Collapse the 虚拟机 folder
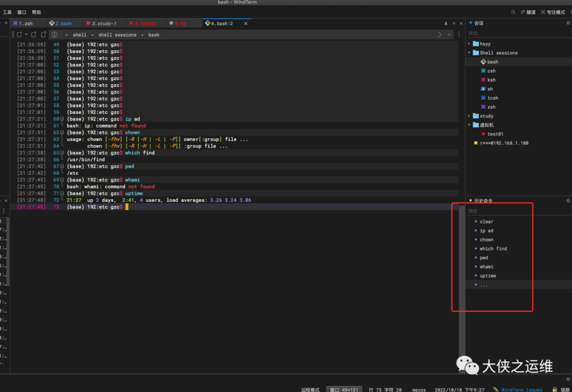572x392 pixels. [469, 125]
